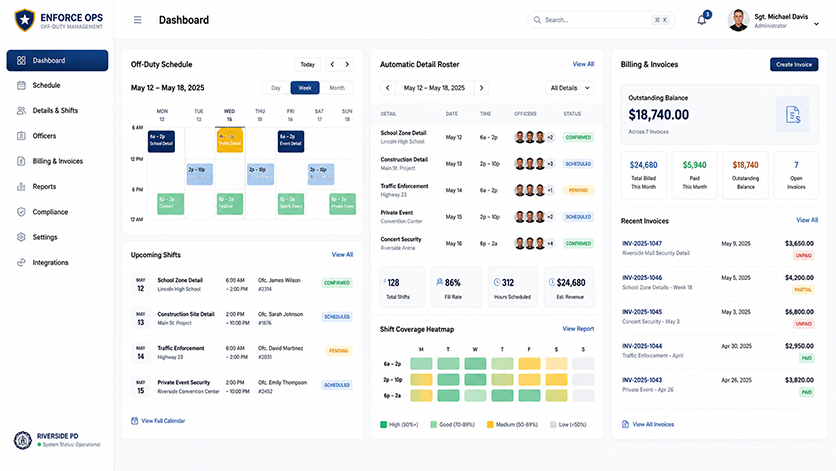Open Monday 6a-2p School Detail shift block
The height and width of the screenshot is (471, 836).
162,141
